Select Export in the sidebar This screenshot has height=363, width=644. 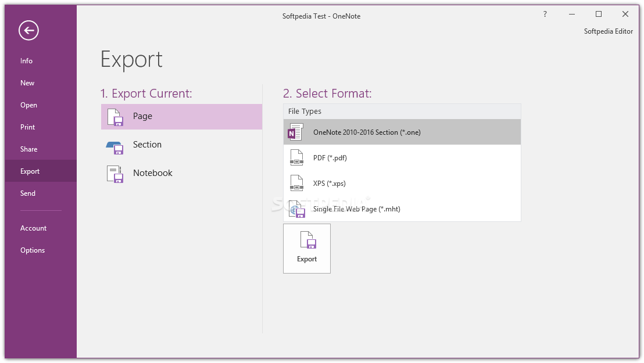(41, 171)
